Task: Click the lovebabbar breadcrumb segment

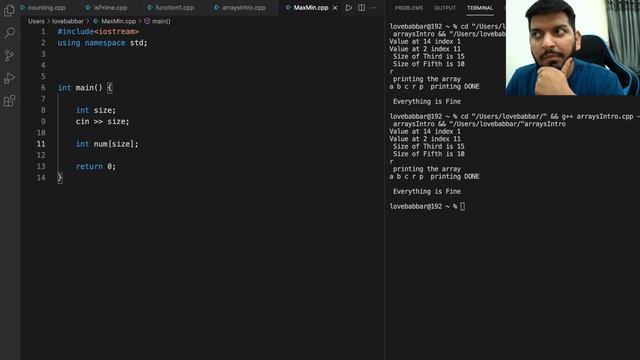Action: [67, 21]
